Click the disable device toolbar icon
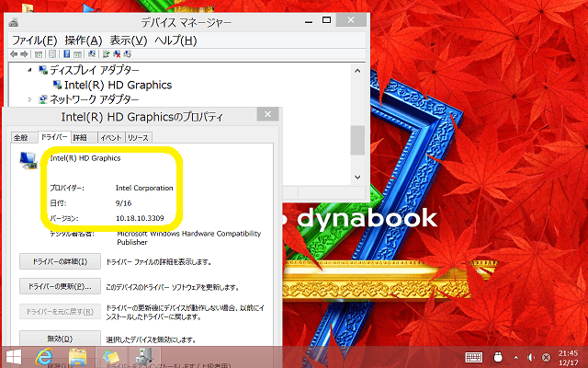588x368 pixels. click(128, 54)
